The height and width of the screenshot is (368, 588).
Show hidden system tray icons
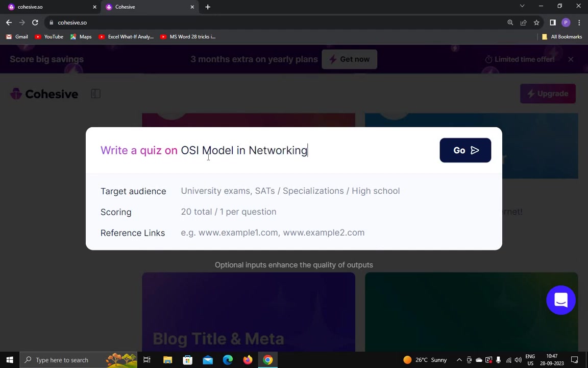click(459, 360)
